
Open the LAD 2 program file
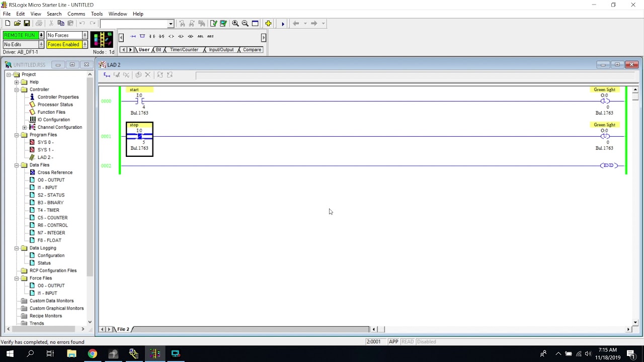pos(45,157)
